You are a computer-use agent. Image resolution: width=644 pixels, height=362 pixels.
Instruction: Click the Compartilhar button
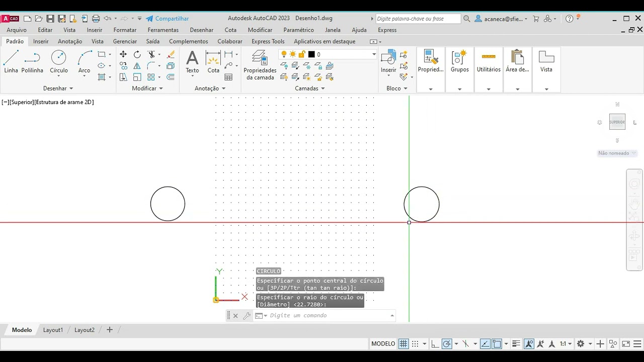pos(168,19)
